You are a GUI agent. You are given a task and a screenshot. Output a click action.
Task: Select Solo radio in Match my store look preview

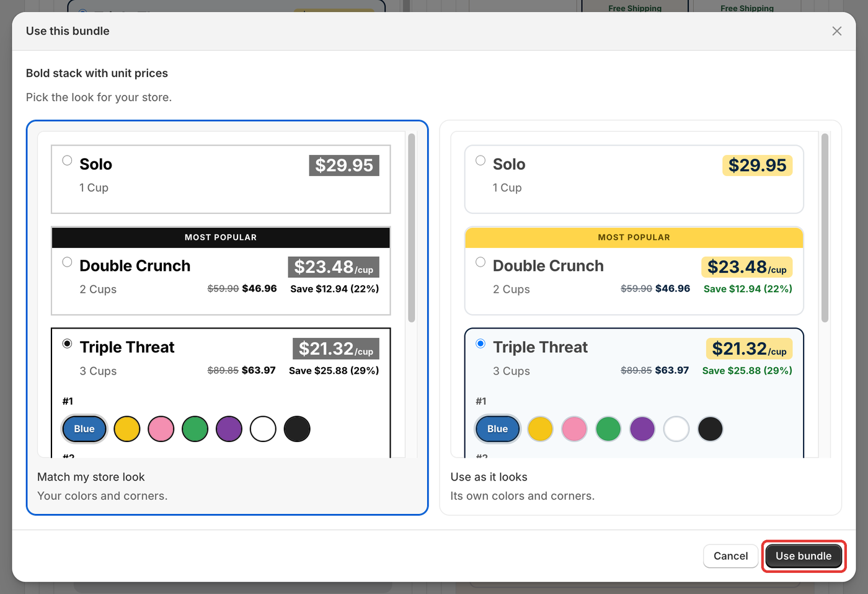point(67,161)
